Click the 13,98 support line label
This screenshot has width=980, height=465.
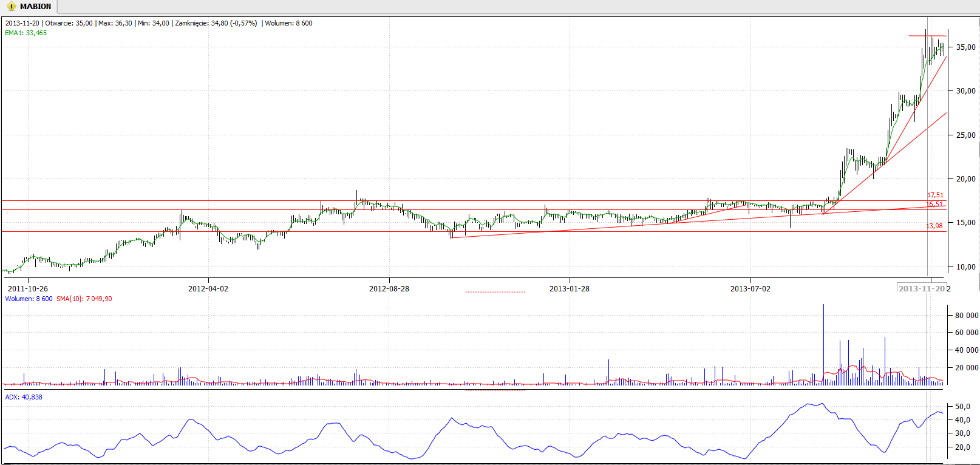click(x=934, y=226)
